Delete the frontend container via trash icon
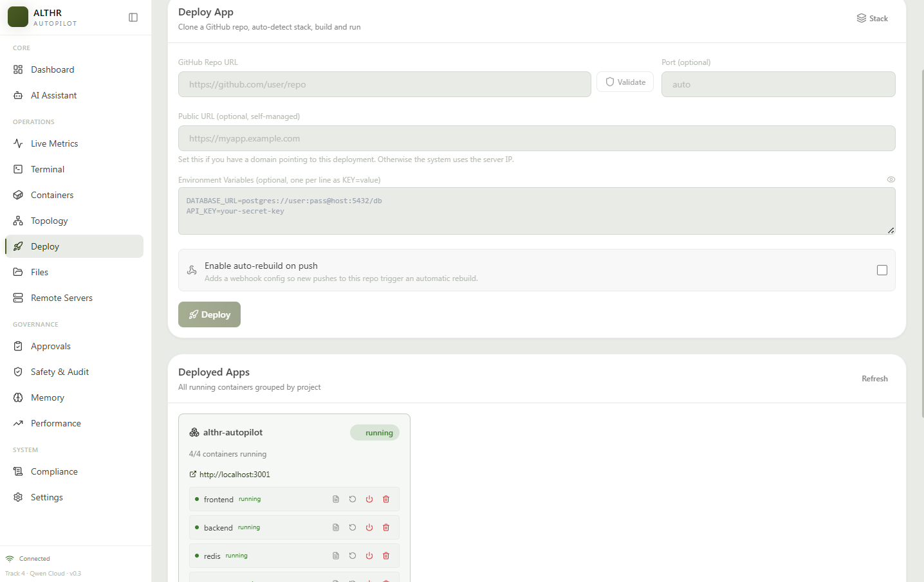The height and width of the screenshot is (582, 924). click(x=386, y=499)
